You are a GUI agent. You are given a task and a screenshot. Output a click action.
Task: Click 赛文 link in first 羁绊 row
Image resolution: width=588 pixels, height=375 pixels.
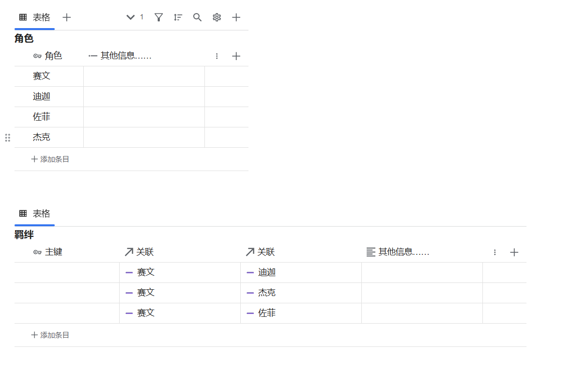140,273
